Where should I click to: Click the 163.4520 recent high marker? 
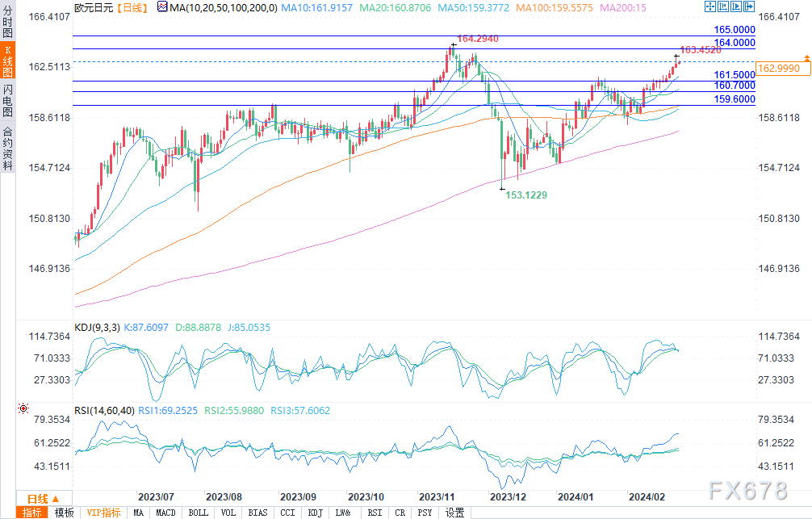[x=700, y=50]
